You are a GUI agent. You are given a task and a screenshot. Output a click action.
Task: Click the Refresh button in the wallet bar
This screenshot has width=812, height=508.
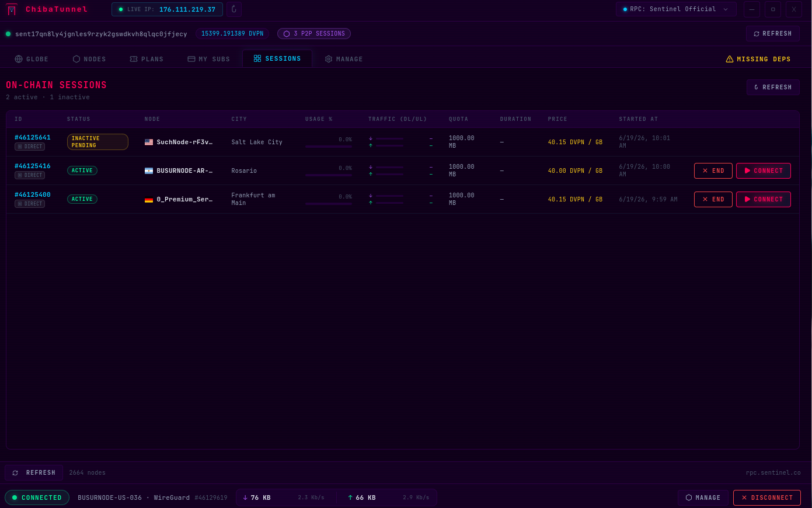(772, 34)
